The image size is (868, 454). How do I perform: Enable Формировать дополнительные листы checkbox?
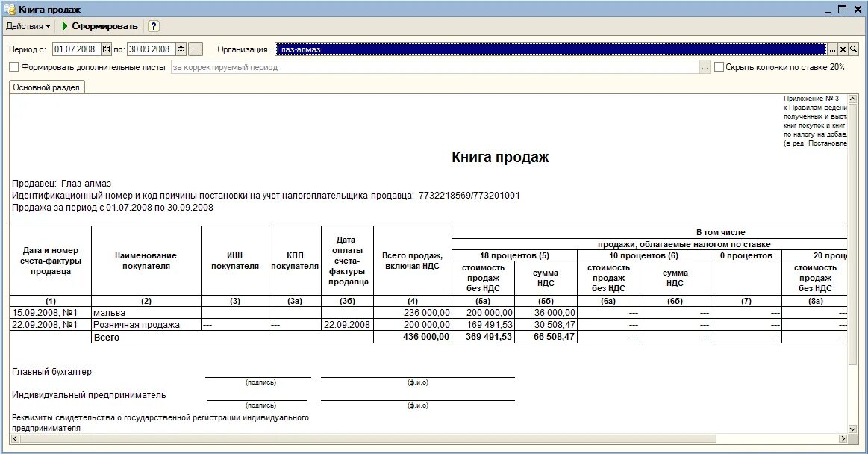[x=14, y=67]
